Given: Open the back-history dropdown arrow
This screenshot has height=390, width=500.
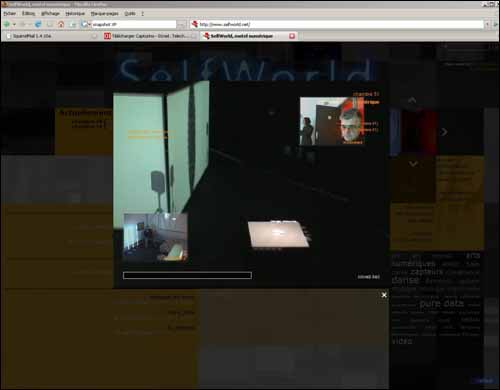Looking at the screenshot, I should 14,24.
